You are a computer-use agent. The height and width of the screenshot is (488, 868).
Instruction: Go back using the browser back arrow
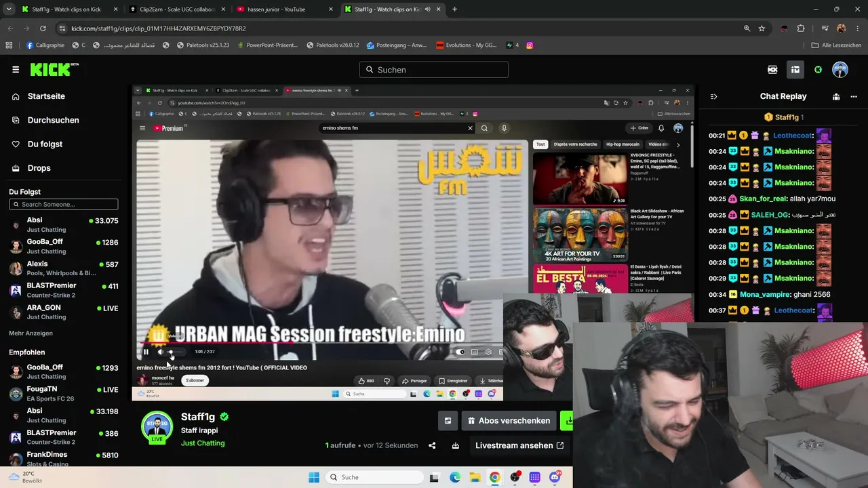[x=10, y=28]
